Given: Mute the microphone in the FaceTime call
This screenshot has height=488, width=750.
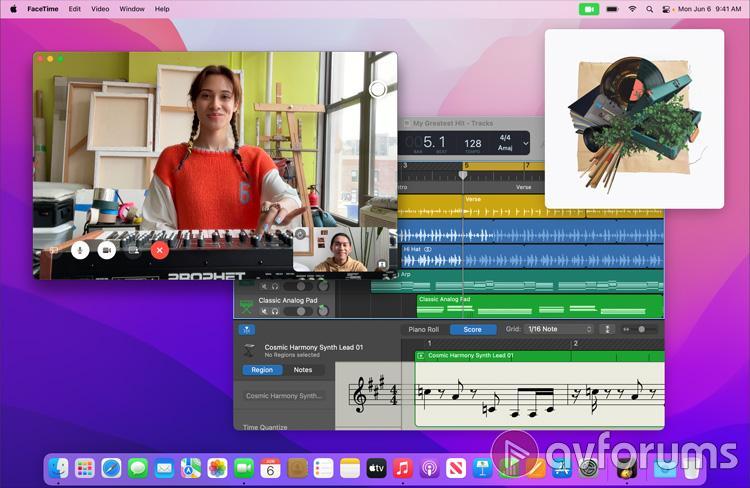Looking at the screenshot, I should 80,250.
